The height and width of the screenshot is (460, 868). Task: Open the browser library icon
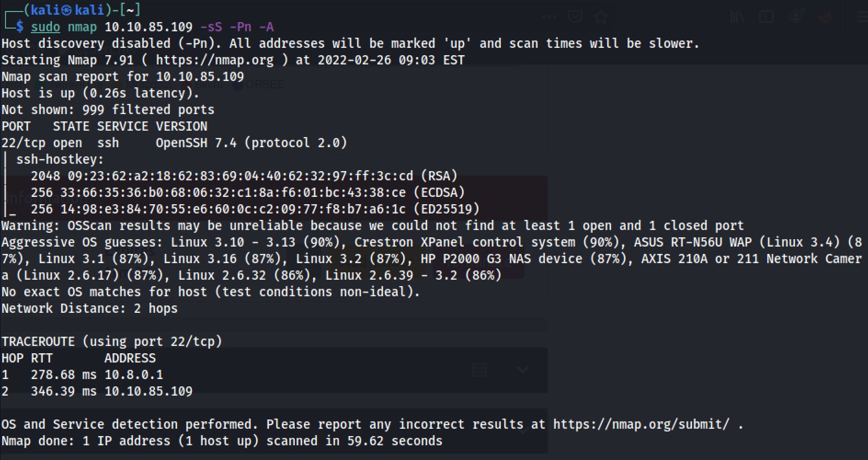[737, 17]
